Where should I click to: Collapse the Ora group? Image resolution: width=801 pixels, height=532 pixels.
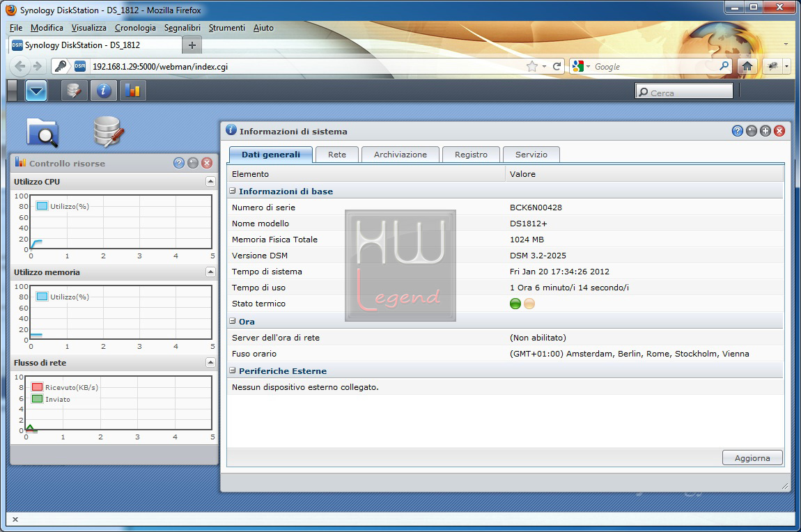(233, 321)
